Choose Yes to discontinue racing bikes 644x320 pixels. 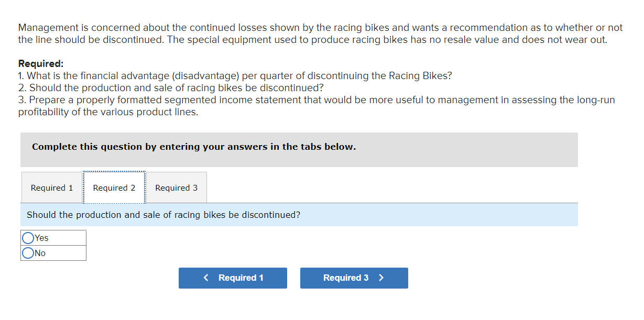click(x=28, y=238)
